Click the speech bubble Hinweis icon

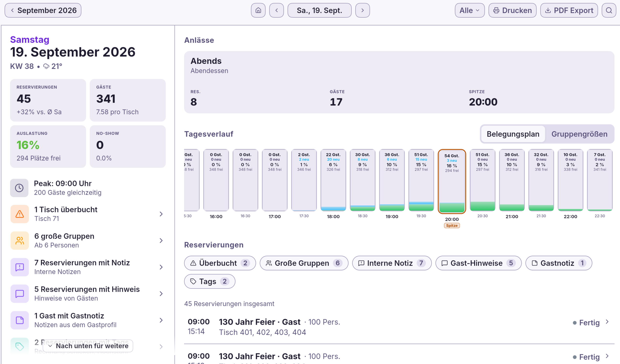(20, 294)
